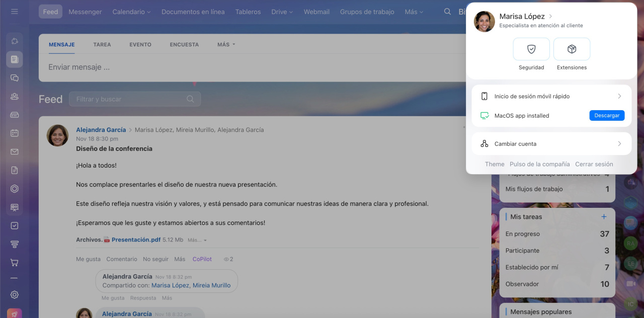The image size is (644, 318).
Task: Open Messenger from the top menu
Action: pos(85,12)
